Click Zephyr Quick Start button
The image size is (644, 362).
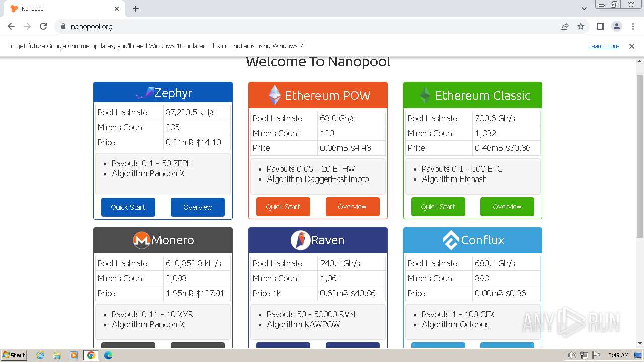tap(128, 207)
